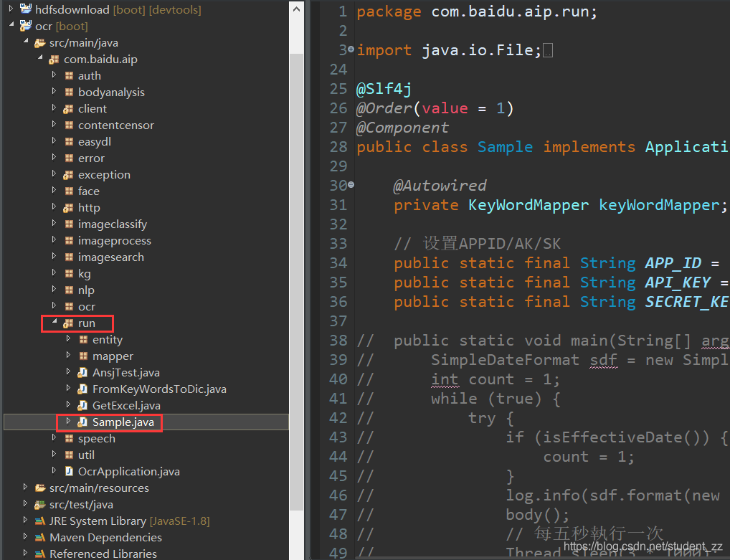Click the @Order annotation on line 26
The image size is (730, 560).
[384, 108]
